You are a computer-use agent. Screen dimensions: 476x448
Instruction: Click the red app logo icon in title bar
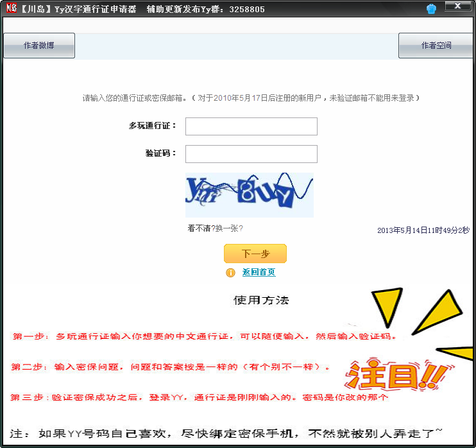click(12, 8)
